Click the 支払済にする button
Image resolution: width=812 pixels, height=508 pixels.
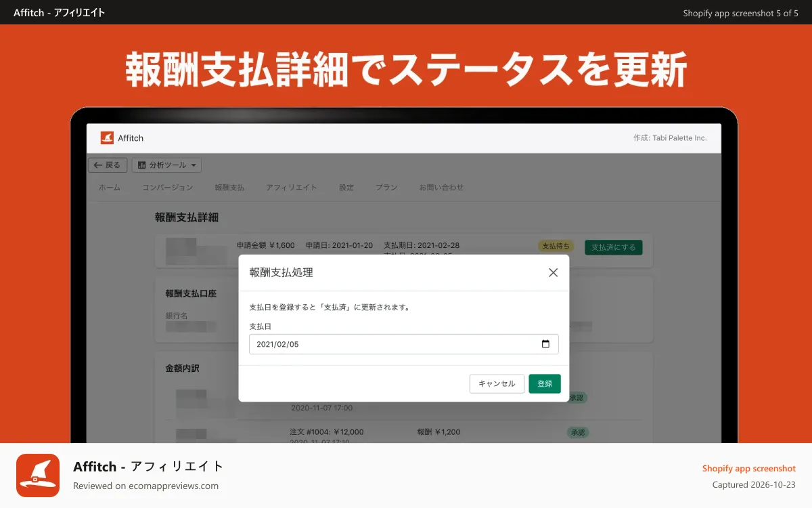614,247
